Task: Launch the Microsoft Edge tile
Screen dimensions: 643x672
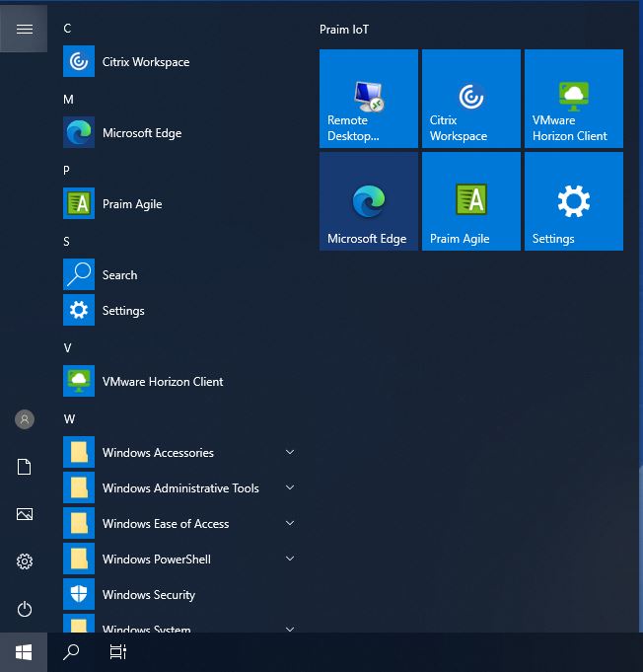Action: click(x=369, y=201)
